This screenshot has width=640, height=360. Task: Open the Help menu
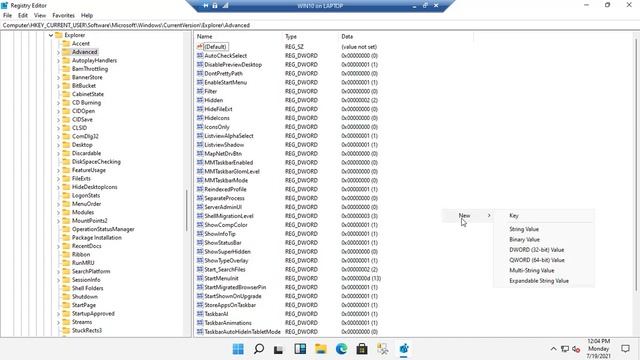click(x=87, y=16)
